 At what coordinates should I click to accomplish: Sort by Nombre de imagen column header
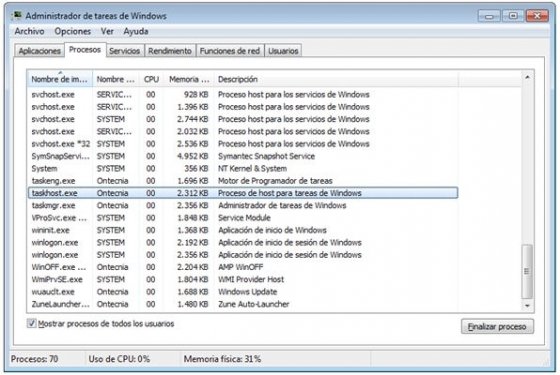click(x=60, y=79)
